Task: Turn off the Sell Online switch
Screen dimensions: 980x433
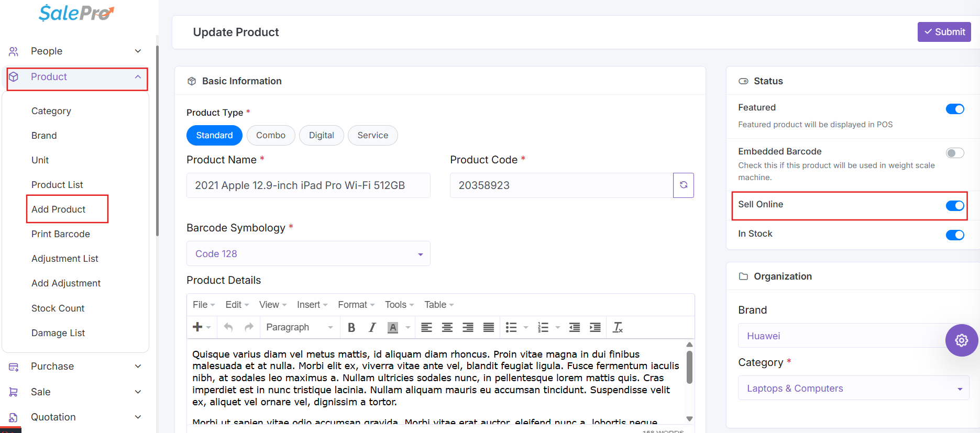Action: coord(955,206)
